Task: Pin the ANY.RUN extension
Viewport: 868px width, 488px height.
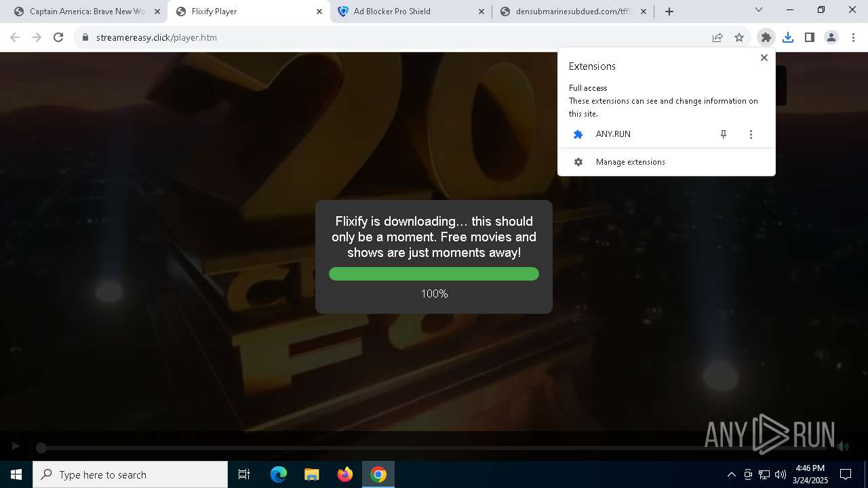Action: (x=724, y=134)
